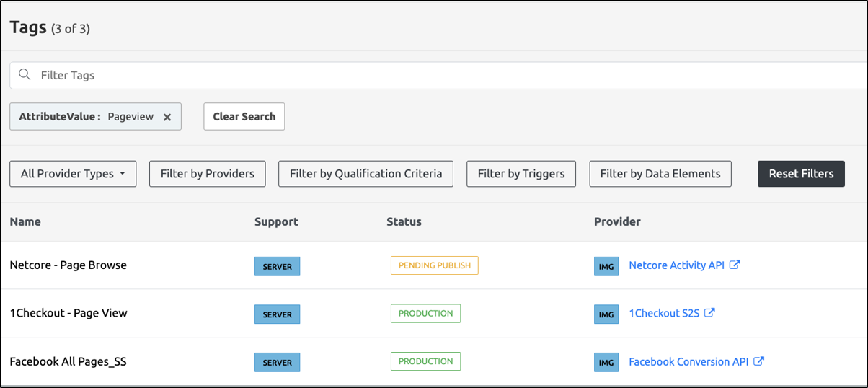Select the Netcore - Page Browse tag
The image size is (868, 388).
pos(68,265)
